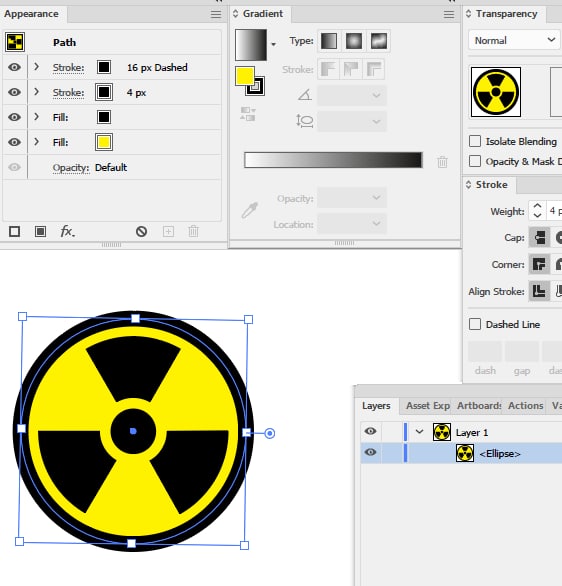Switch to the Asset Export tab
This screenshot has height=586, width=562.
click(x=428, y=406)
